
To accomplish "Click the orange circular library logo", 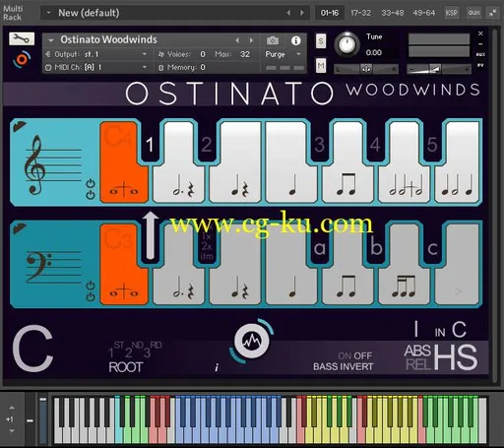I will [22, 59].
